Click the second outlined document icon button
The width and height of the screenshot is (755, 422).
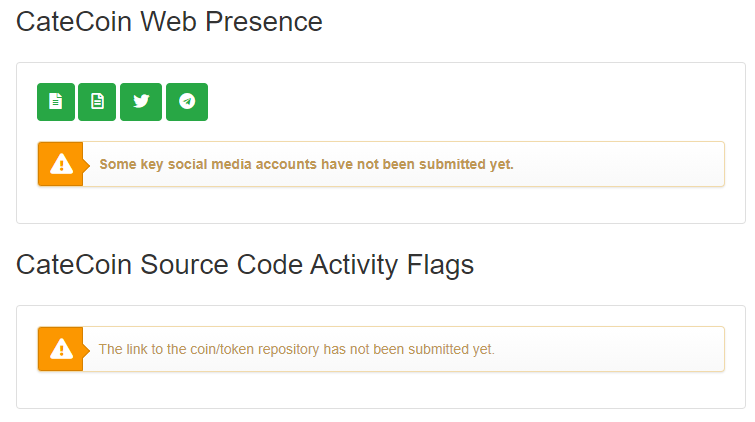pos(97,102)
